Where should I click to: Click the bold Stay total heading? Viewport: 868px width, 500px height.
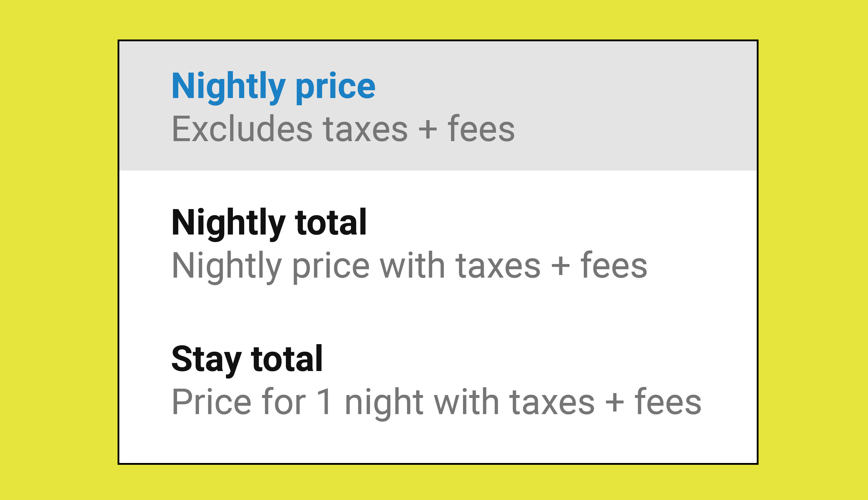coord(247,359)
